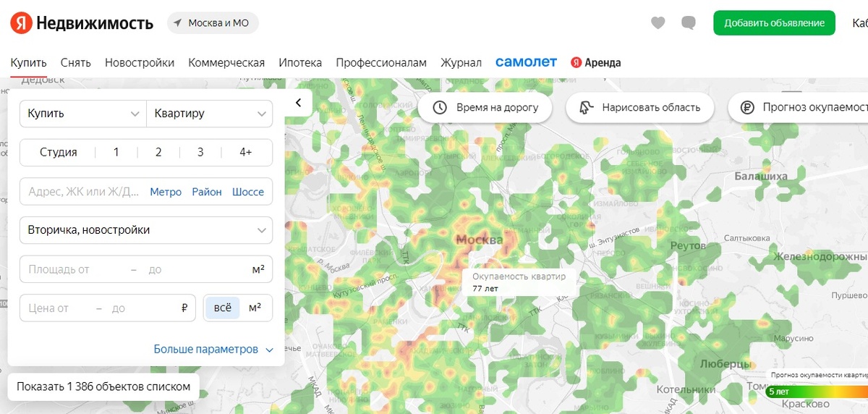The height and width of the screenshot is (414, 868).
Task: Open the Самолет partner link
Action: click(x=526, y=62)
